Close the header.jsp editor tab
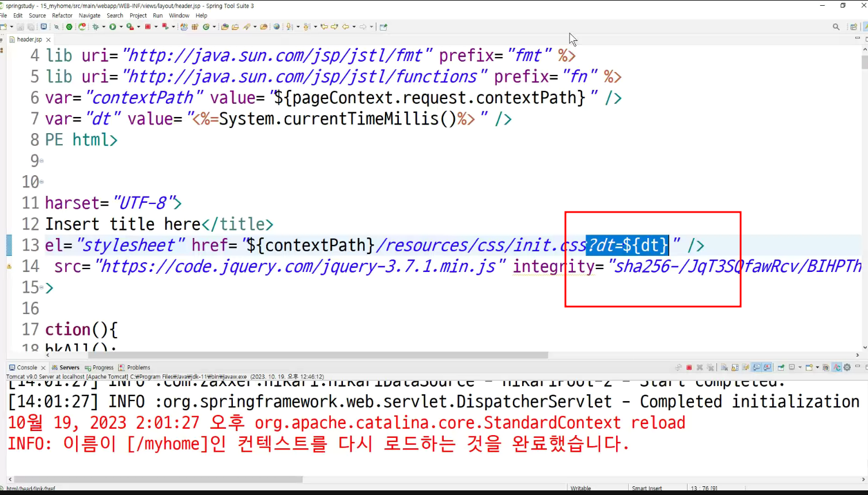This screenshot has width=868, height=495. [x=48, y=40]
